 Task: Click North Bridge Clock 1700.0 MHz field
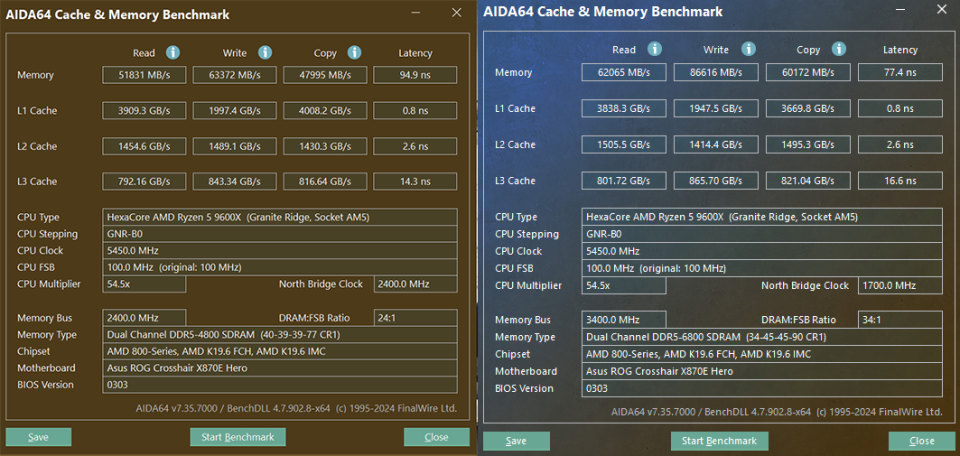pos(900,285)
